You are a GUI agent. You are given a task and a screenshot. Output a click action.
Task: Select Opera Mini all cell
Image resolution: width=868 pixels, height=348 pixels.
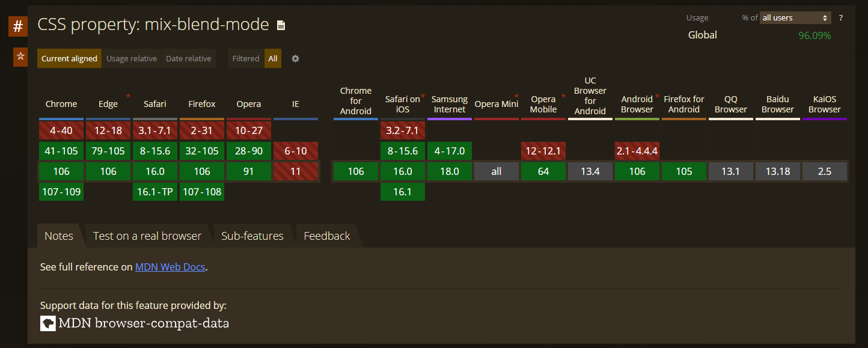[x=497, y=171]
